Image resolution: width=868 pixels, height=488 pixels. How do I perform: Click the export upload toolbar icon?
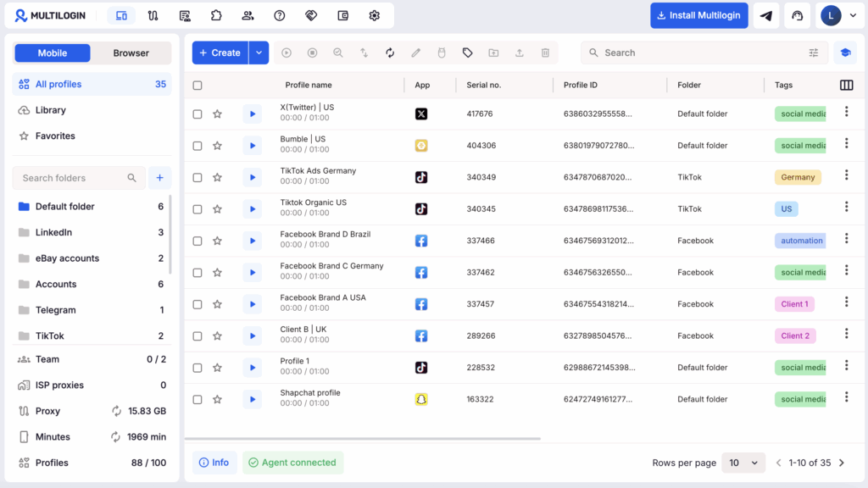pos(520,53)
